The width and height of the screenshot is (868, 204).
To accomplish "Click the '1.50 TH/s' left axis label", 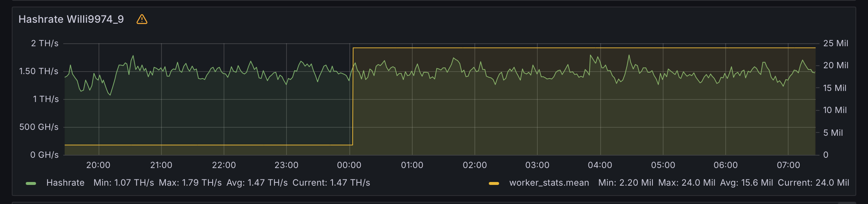I will click(39, 71).
